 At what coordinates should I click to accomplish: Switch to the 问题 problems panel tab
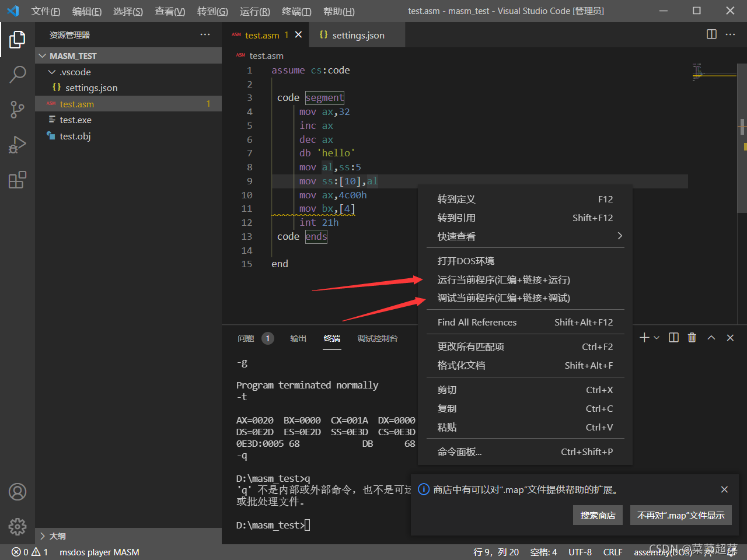[x=246, y=338]
